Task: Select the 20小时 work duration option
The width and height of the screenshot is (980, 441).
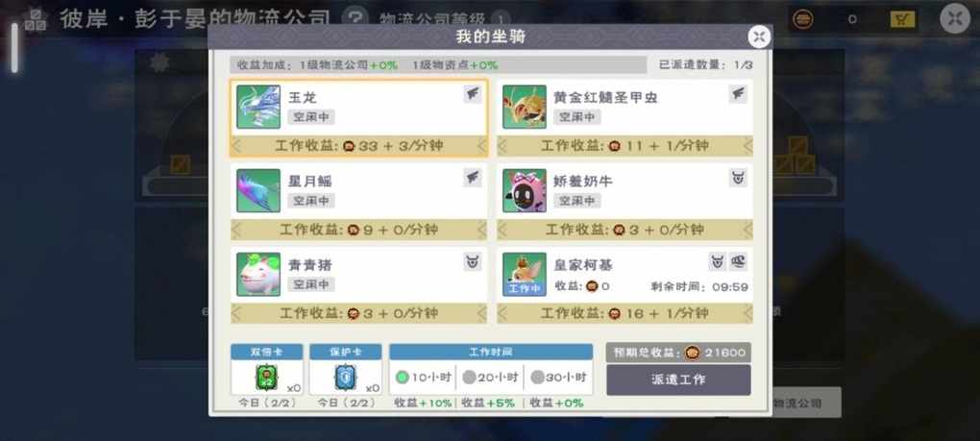Action: coord(490,378)
